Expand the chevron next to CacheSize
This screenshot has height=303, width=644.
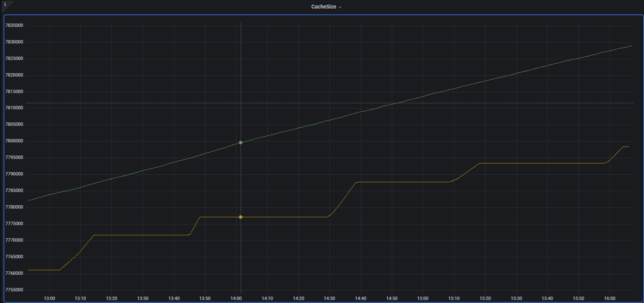click(x=340, y=7)
